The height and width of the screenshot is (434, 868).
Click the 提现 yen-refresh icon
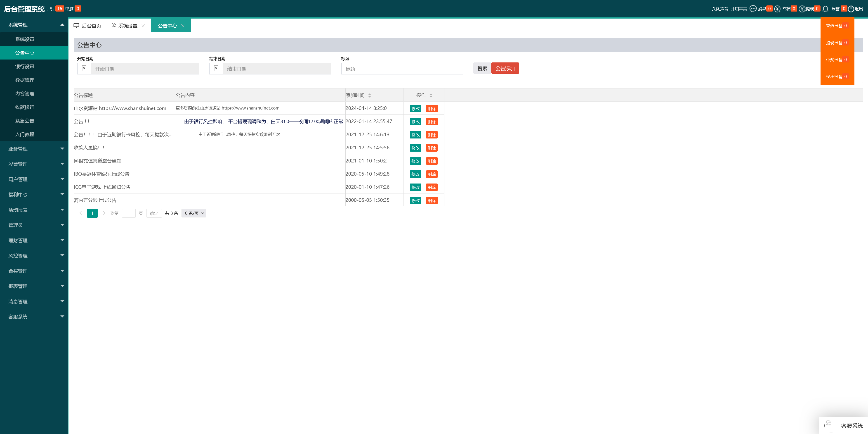coord(802,9)
